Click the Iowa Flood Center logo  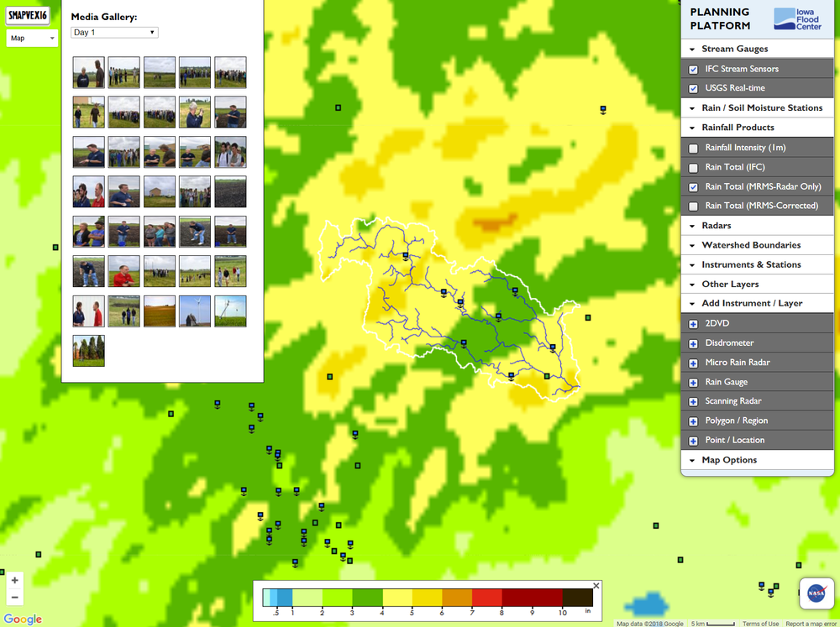[797, 18]
